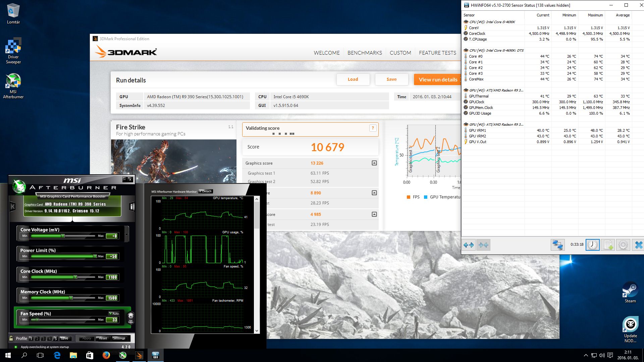Click Core Clock value field 1100
Image resolution: width=644 pixels, height=362 pixels.
click(112, 277)
